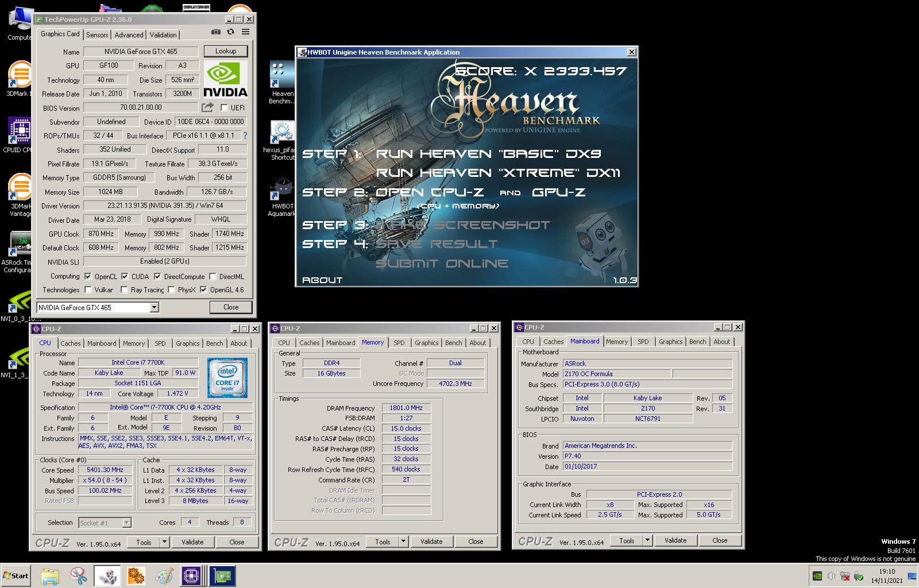The width and height of the screenshot is (919, 588).
Task: Click the DRAM Frequency 1801.0 MHz value
Action: tap(406, 408)
